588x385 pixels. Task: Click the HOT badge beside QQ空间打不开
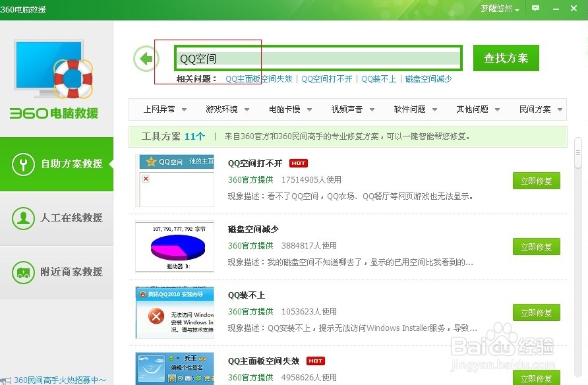(299, 163)
